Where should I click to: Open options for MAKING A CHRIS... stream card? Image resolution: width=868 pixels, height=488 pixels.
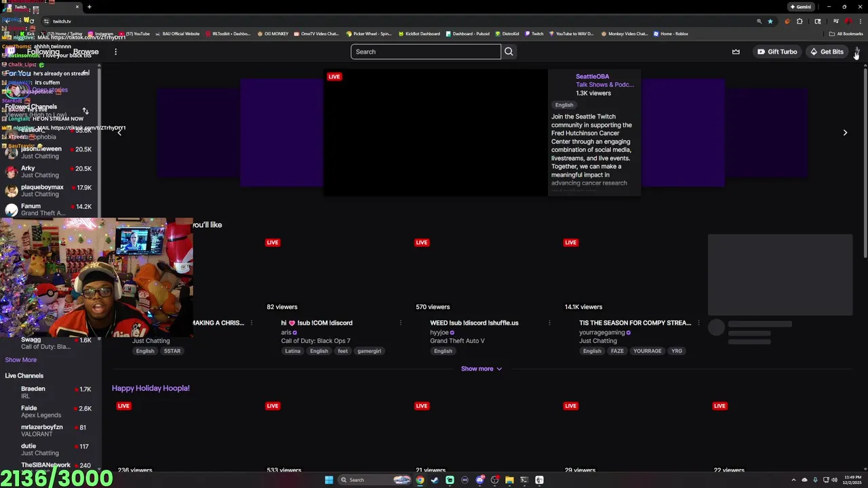tap(252, 323)
